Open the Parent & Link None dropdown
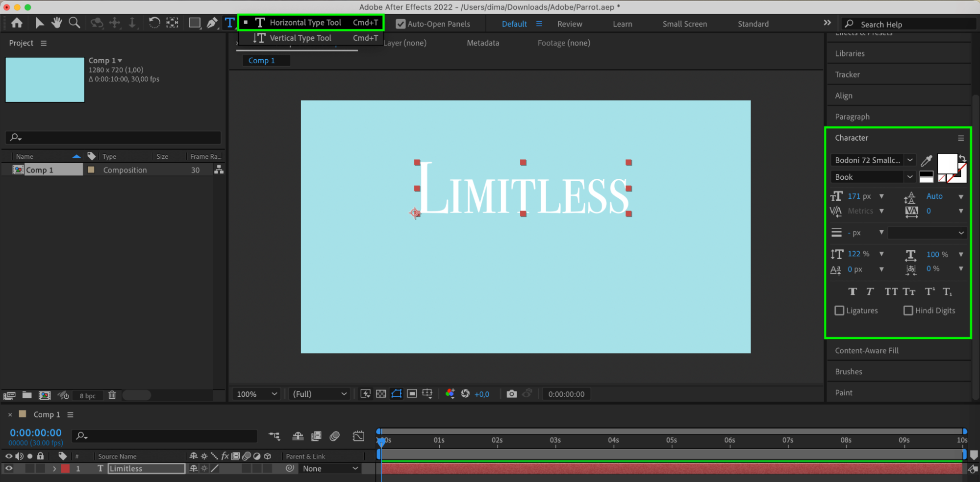980x482 pixels. [x=330, y=468]
